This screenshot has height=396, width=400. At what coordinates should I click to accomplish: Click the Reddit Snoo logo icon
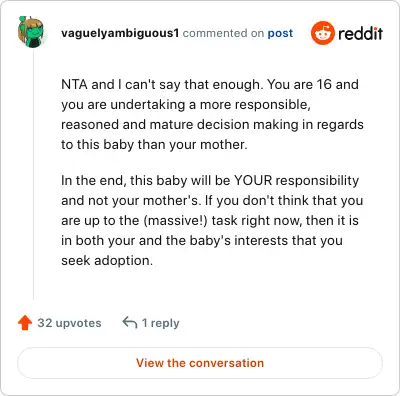click(322, 33)
